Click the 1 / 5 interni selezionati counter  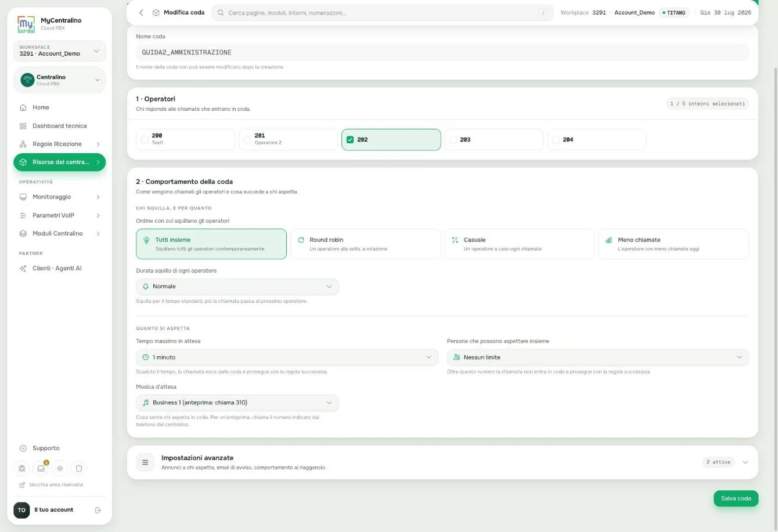click(x=707, y=104)
